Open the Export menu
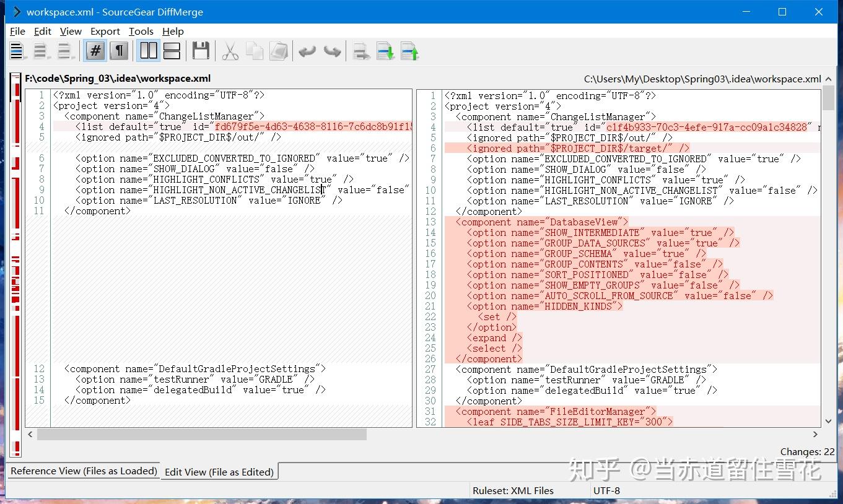This screenshot has width=843, height=504. [105, 31]
